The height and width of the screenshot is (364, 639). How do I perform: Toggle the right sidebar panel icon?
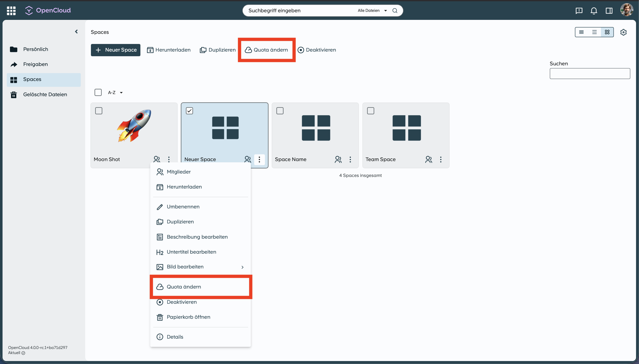[x=609, y=11]
